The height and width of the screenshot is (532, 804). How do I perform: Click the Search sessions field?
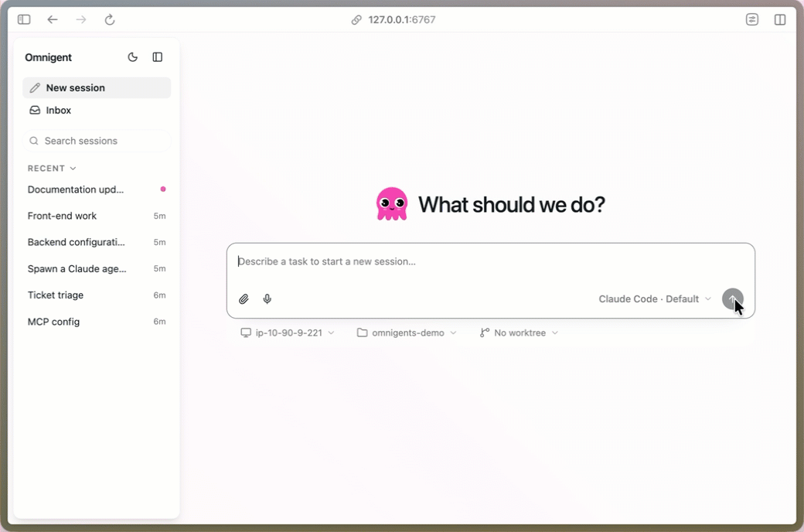pyautogui.click(x=97, y=141)
